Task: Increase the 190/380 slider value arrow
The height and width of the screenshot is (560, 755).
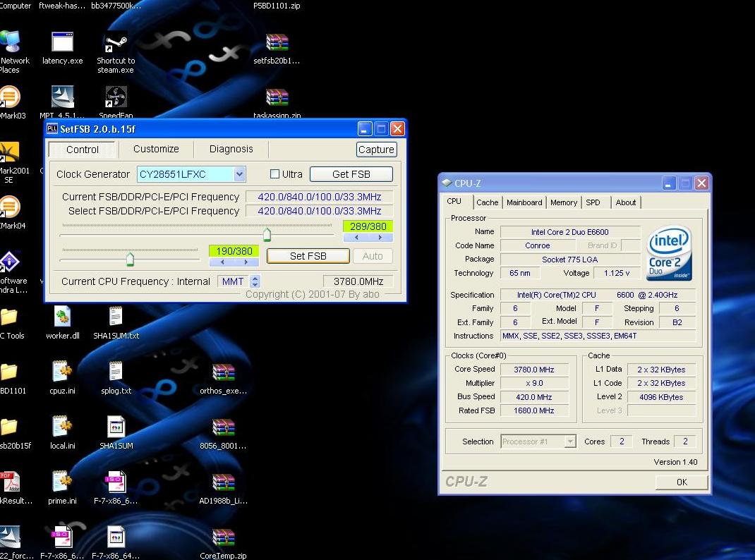Action: tap(246, 262)
